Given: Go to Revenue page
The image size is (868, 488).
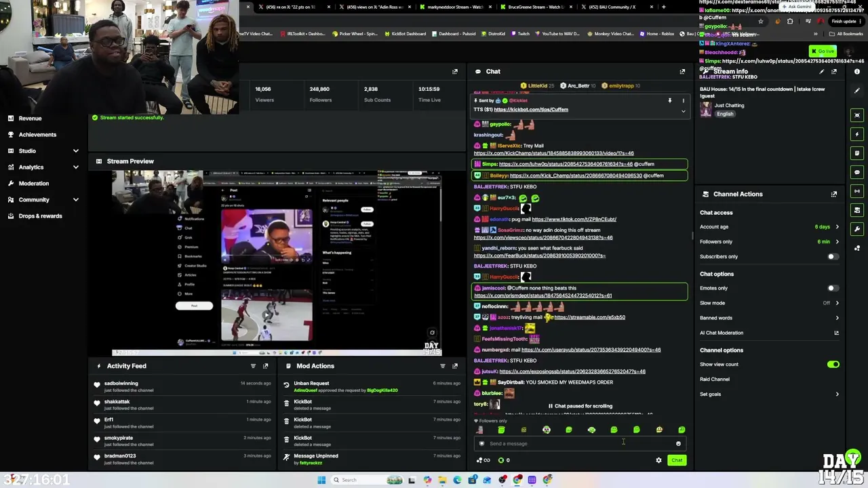Looking at the screenshot, I should [x=30, y=118].
